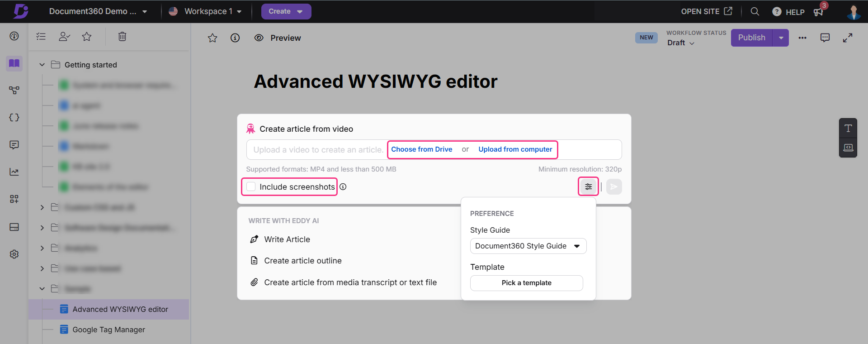Open the dashboard icon in left sidebar

[14, 36]
